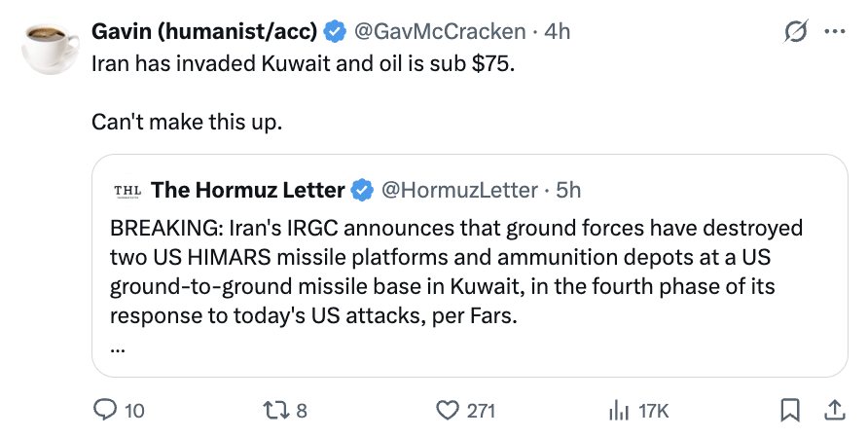
Task: Open The Hormuz Letter account name
Action: (248, 191)
